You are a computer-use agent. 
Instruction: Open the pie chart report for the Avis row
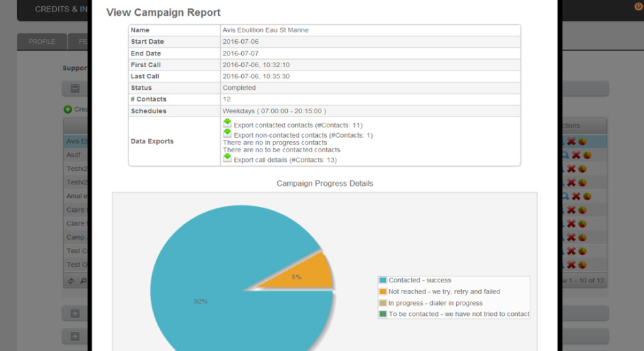(582, 141)
